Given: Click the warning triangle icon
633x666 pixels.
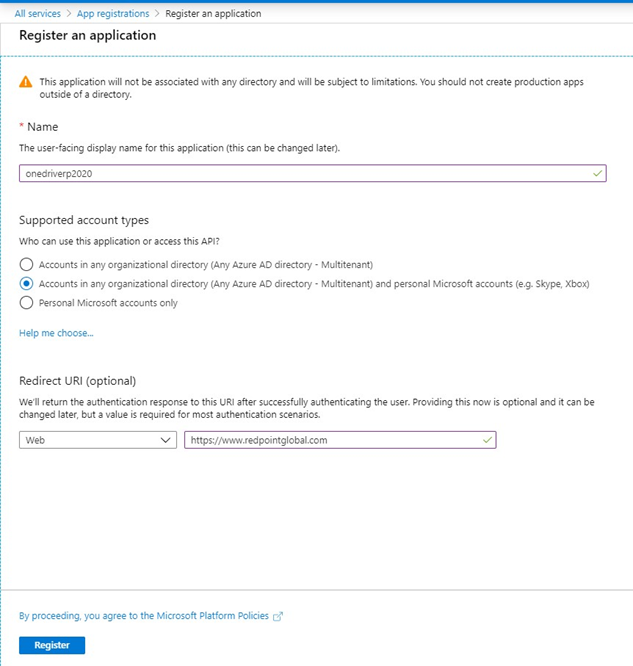Looking at the screenshot, I should 27,82.
